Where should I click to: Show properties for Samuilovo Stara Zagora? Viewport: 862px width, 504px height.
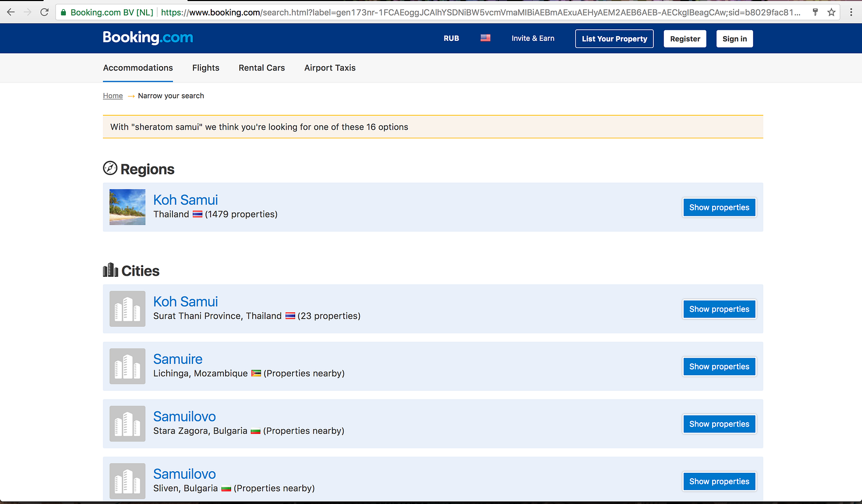click(719, 424)
